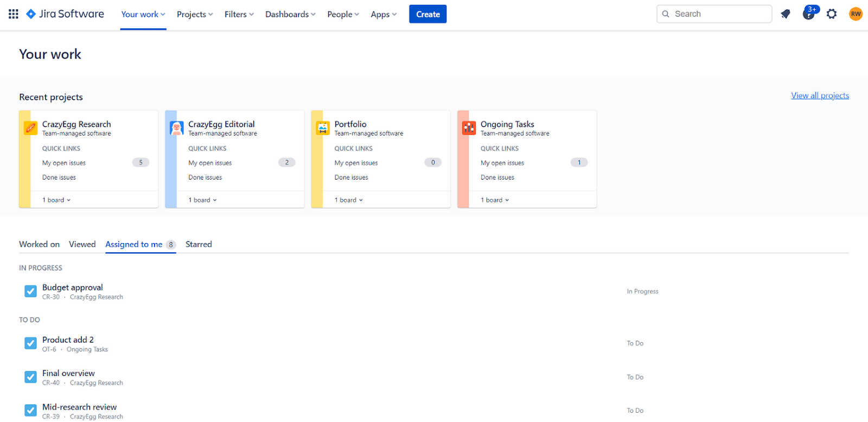Open the Apps dropdown menu
This screenshot has height=422, width=868.
tap(384, 14)
